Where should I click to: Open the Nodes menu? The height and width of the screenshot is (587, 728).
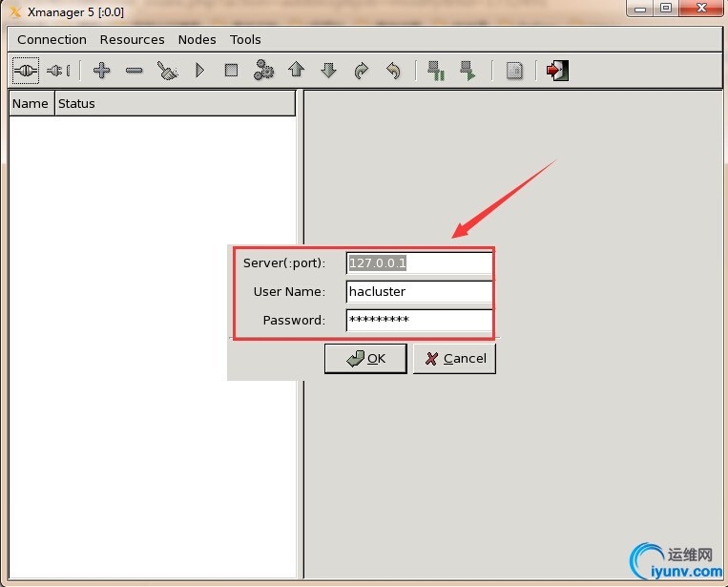(x=197, y=39)
